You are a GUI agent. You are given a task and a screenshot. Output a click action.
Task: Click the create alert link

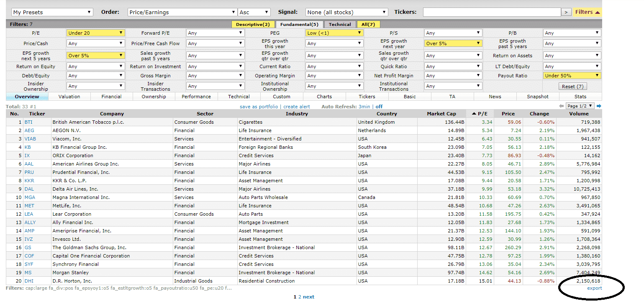click(x=297, y=107)
